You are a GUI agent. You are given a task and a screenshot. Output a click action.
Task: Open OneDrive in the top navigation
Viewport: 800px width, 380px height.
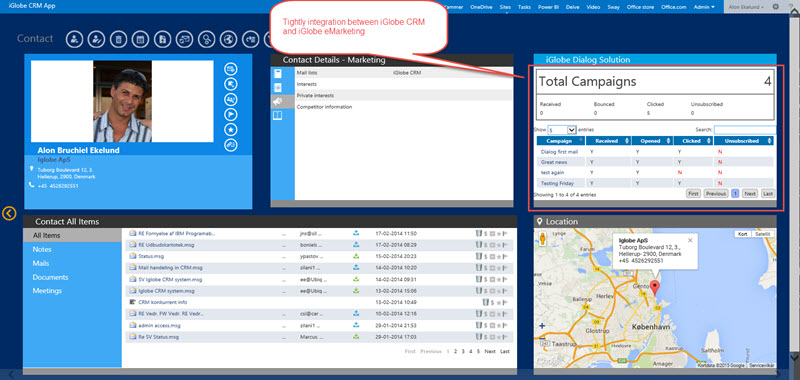click(481, 7)
